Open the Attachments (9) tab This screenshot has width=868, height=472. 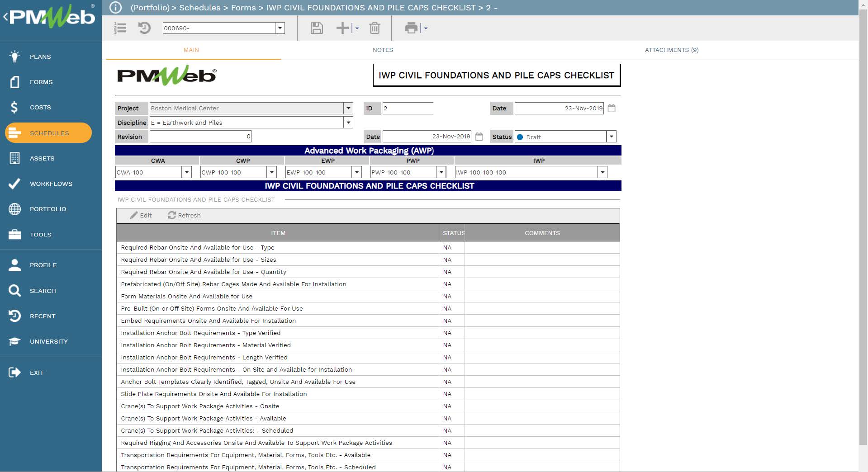click(671, 50)
